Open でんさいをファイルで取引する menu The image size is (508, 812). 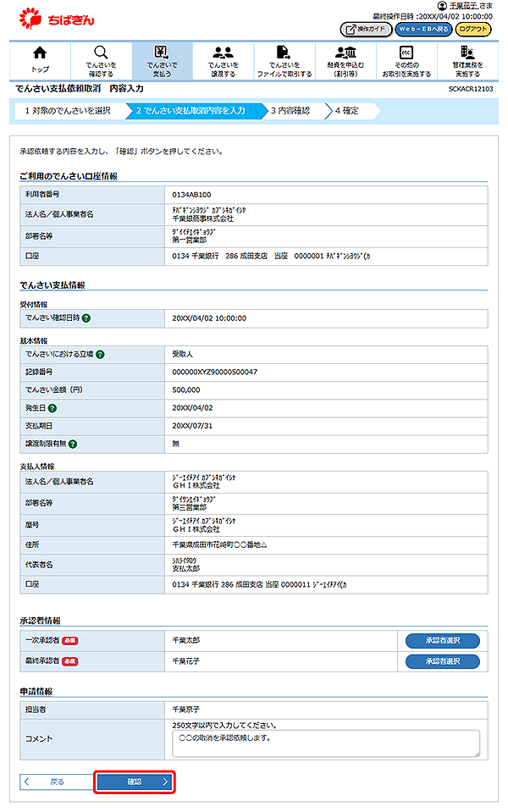click(x=284, y=60)
